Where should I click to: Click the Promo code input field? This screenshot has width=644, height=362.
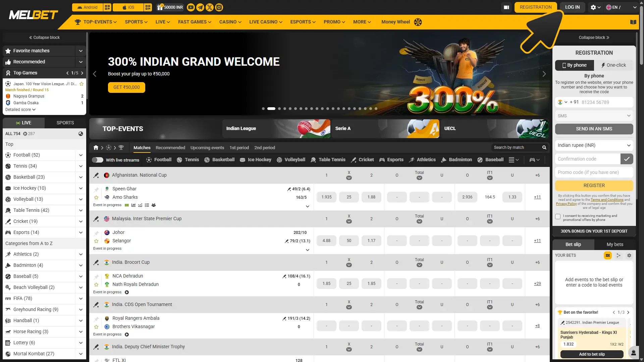(594, 172)
